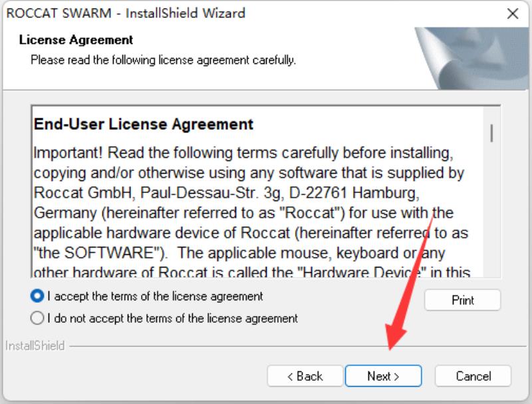Screen dimensions: 532x404
Task: Close the InstallShield Wizard window
Action: 512,13
